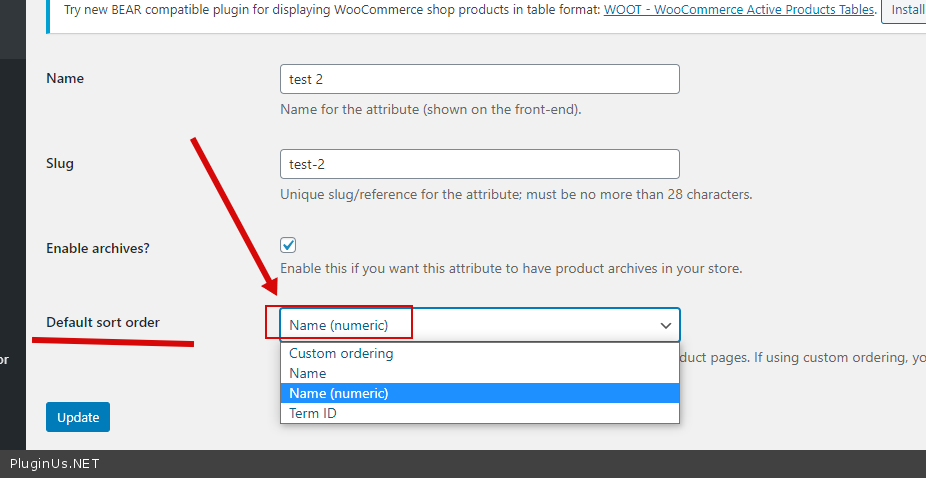Select the plain 'Name' sort option
926x478 pixels.
308,373
